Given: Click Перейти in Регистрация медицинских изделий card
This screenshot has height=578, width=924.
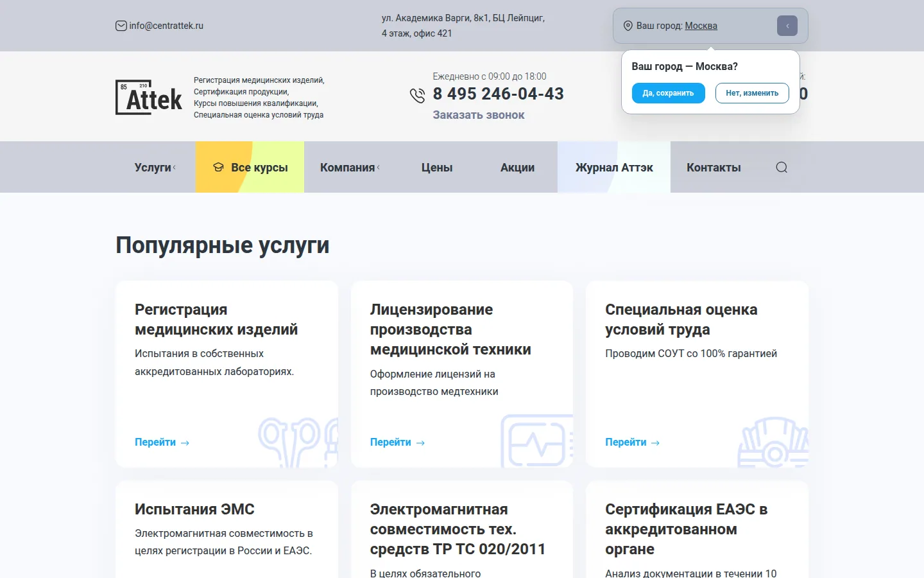Looking at the screenshot, I should (155, 442).
